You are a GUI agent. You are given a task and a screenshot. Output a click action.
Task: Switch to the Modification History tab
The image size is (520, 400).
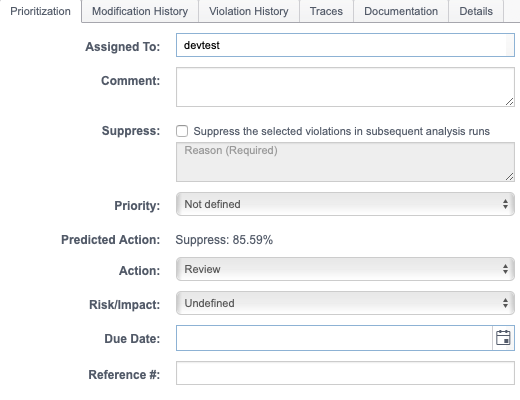[x=140, y=11]
